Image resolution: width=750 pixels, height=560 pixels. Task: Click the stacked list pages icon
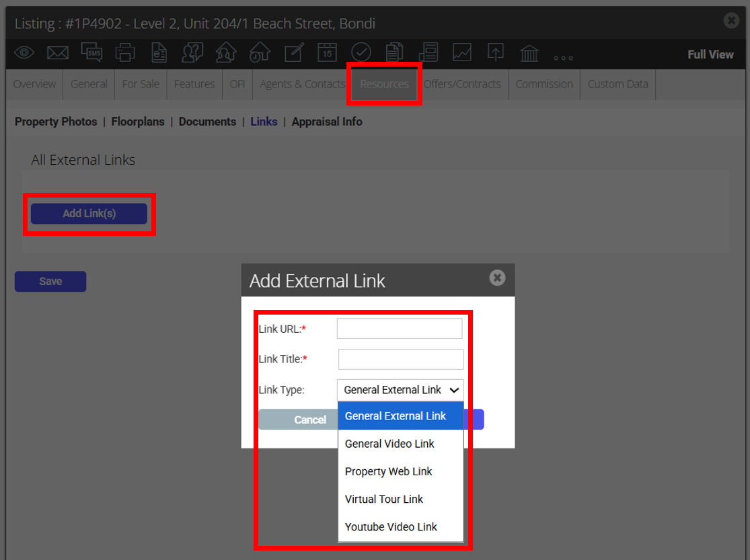point(428,52)
